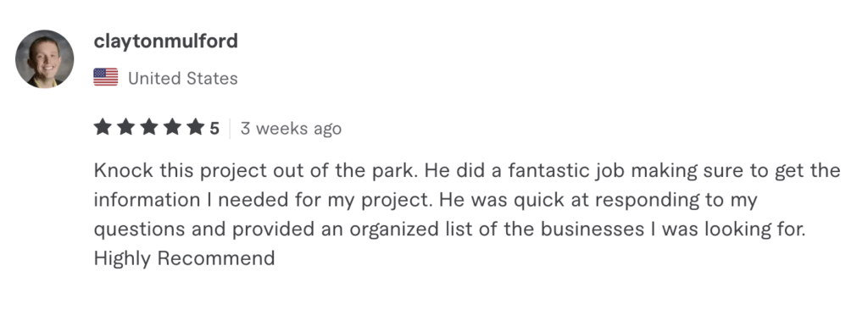Screen dimensions: 868x310
Task: Click the fifth rating star
Action: coord(196,128)
